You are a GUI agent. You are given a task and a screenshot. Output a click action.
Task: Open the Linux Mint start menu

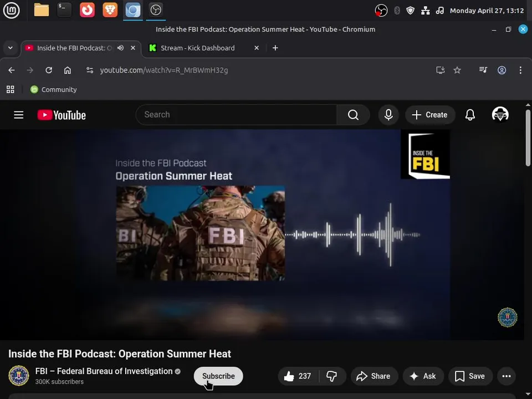point(11,10)
